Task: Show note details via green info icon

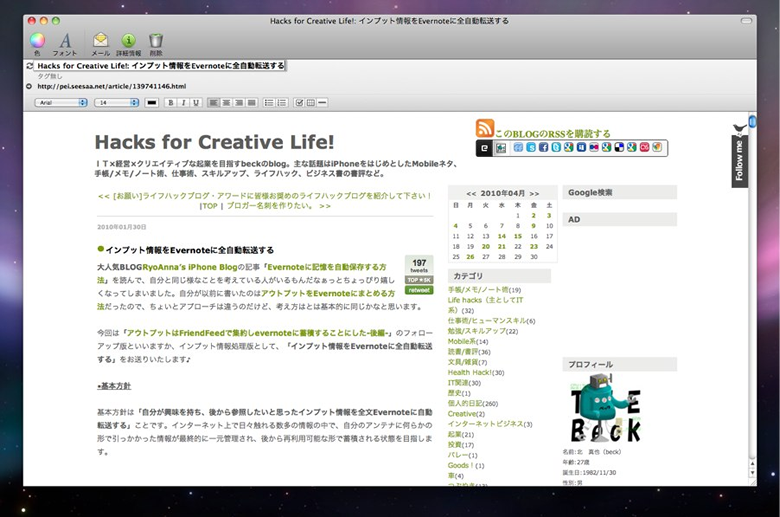Action: tap(128, 40)
